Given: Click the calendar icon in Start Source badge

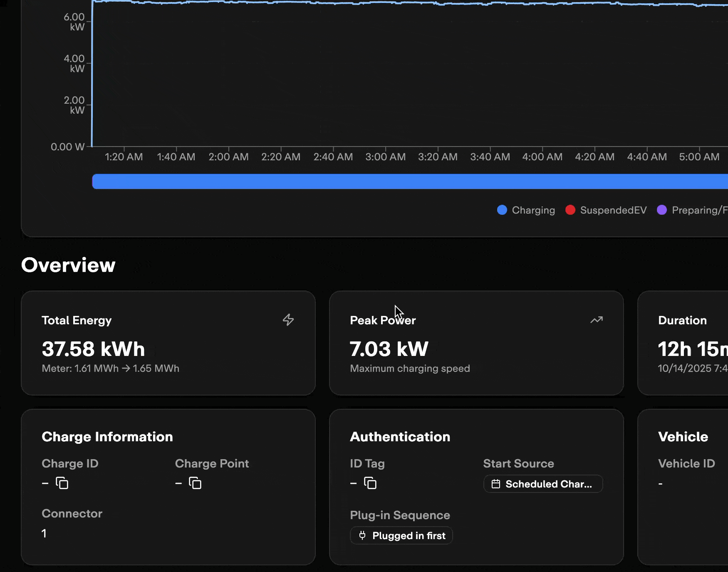Looking at the screenshot, I should coord(496,484).
